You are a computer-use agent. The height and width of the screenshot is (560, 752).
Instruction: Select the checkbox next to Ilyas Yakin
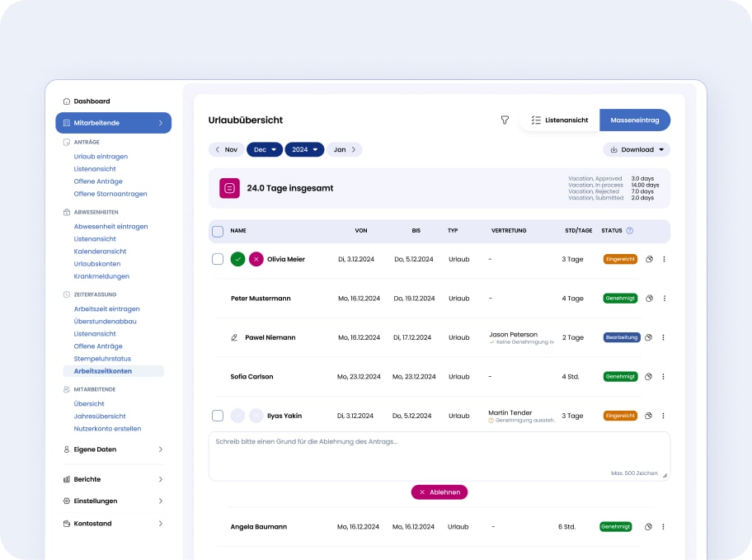(218, 416)
